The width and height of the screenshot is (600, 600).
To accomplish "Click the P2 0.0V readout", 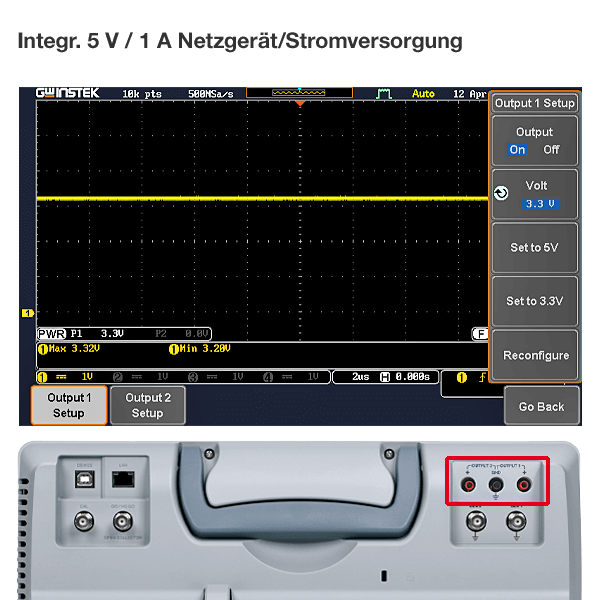I will click(182, 334).
